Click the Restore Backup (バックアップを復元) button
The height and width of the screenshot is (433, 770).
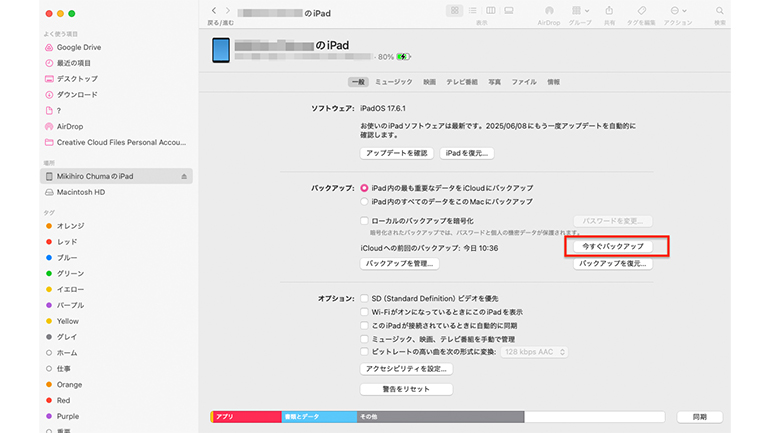point(613,264)
